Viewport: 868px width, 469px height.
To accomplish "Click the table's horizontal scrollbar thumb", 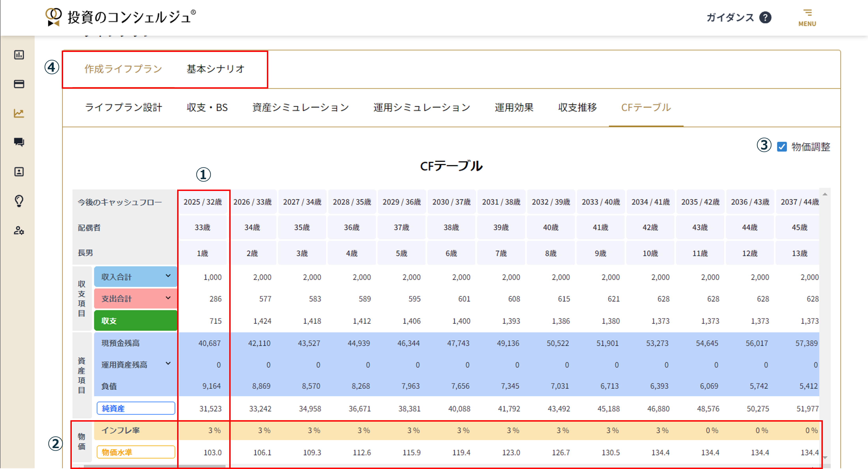I will [x=154, y=466].
